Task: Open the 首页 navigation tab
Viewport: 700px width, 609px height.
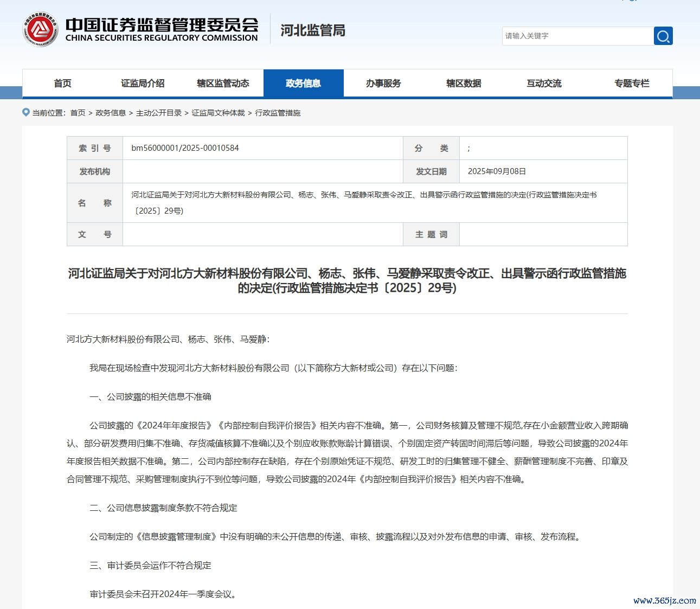Action: (x=62, y=83)
